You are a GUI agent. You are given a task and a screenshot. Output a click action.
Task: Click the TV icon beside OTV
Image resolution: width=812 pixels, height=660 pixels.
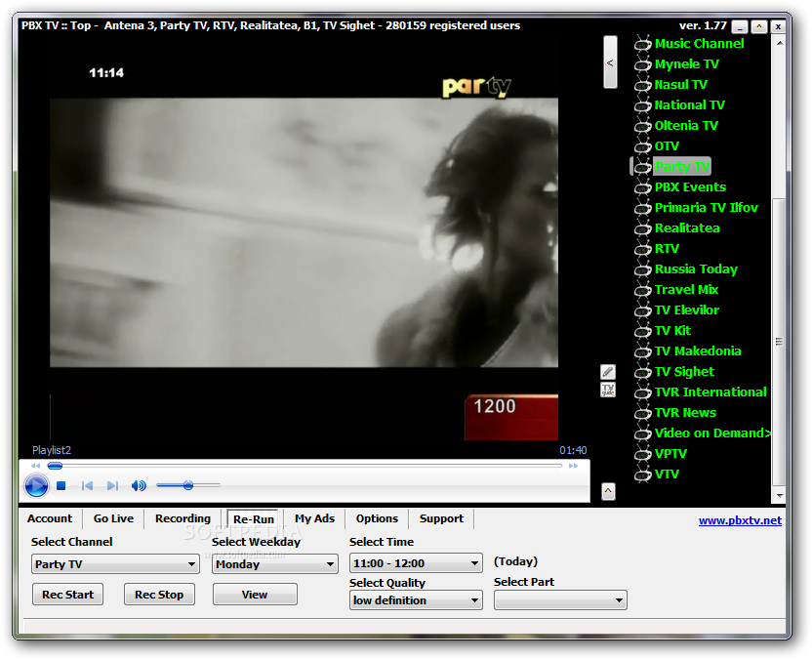tap(642, 146)
